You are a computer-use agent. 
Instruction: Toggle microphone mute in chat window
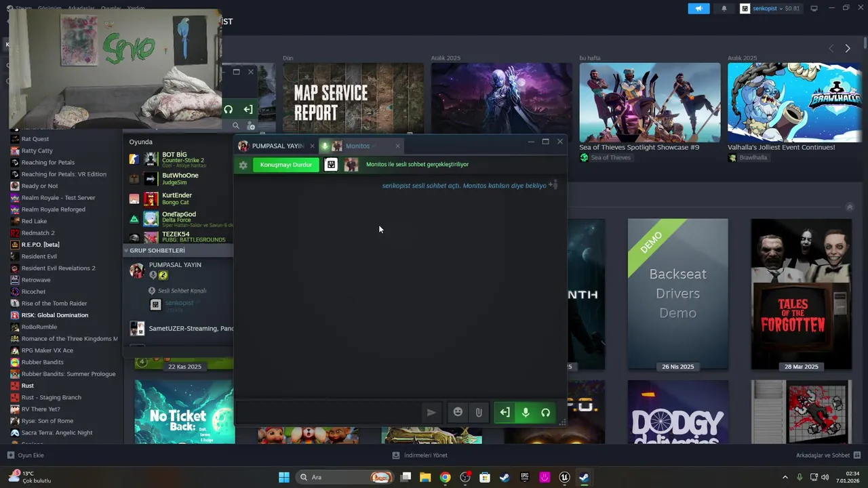click(x=525, y=412)
